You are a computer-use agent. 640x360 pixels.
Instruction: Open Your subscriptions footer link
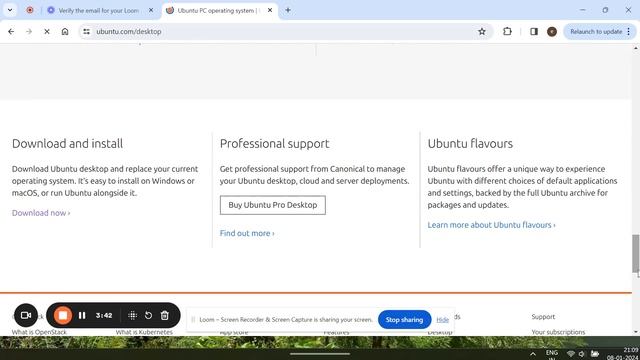[x=558, y=332]
